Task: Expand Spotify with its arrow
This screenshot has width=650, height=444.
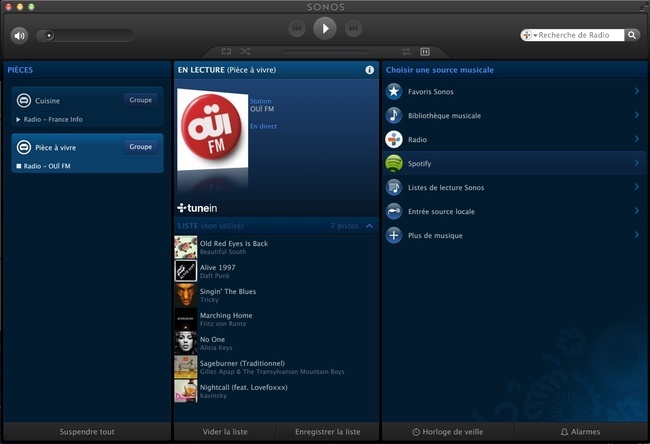Action: point(637,163)
